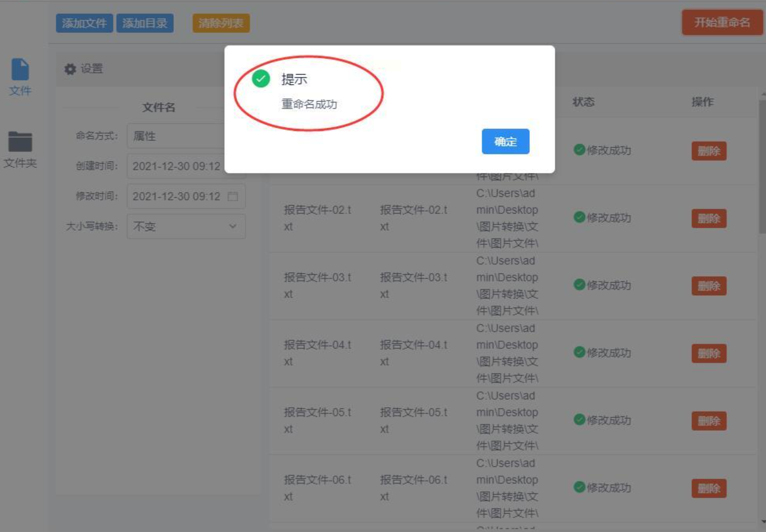Screen dimensions: 766x532
Task: Click the 确定 button in dialog
Action: [x=505, y=141]
